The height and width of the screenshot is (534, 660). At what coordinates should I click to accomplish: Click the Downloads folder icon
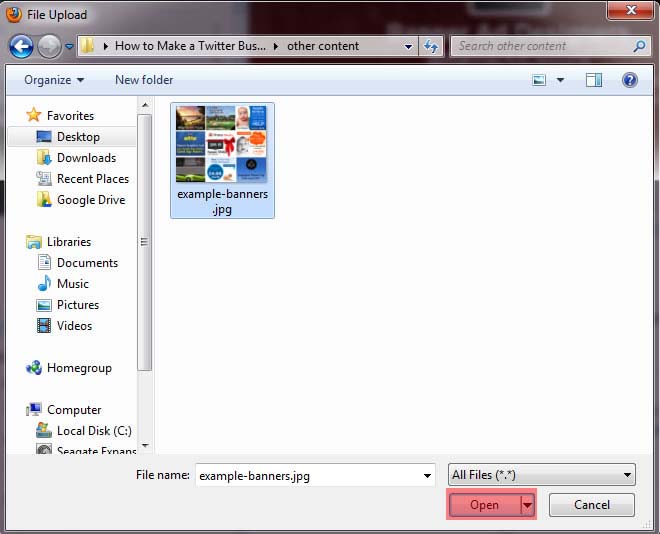(44, 157)
